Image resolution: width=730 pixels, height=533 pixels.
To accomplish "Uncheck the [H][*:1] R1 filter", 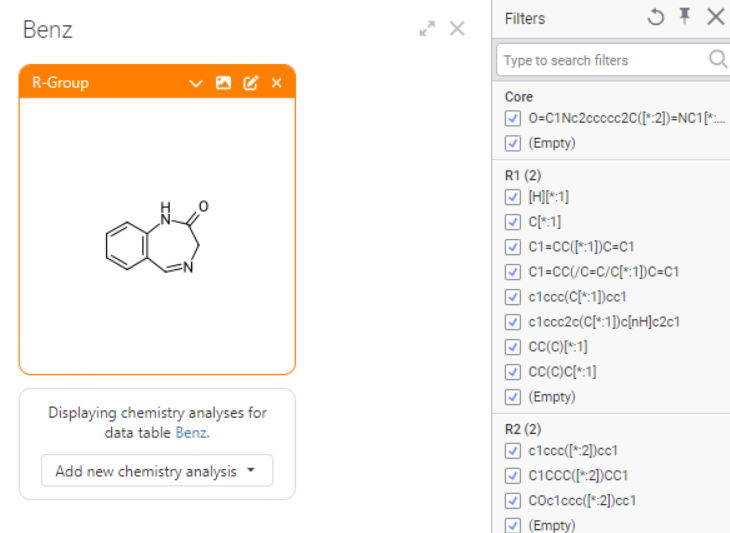I will (513, 197).
